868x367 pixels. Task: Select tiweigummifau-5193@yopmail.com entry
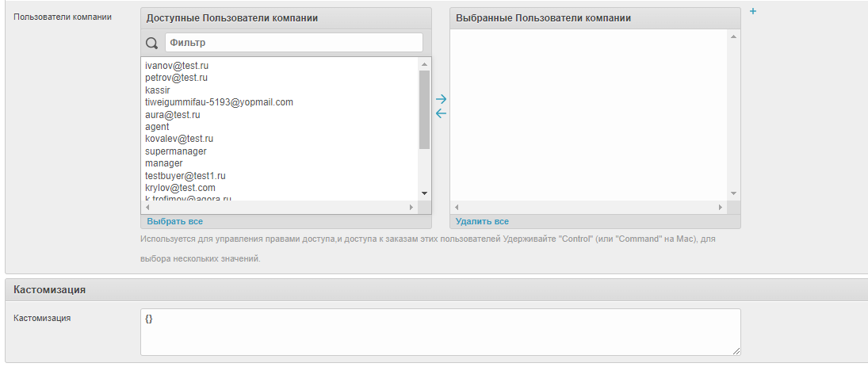pyautogui.click(x=219, y=102)
